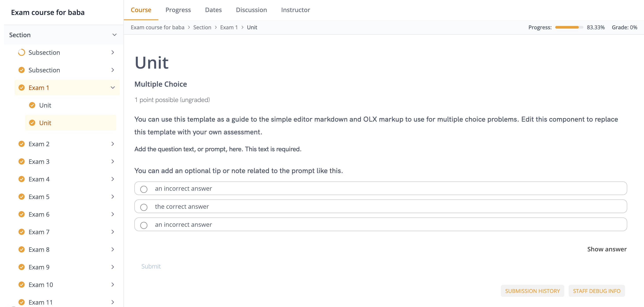Click the Unit breadcrumb text
Image resolution: width=644 pixels, height=307 pixels.
(x=252, y=27)
